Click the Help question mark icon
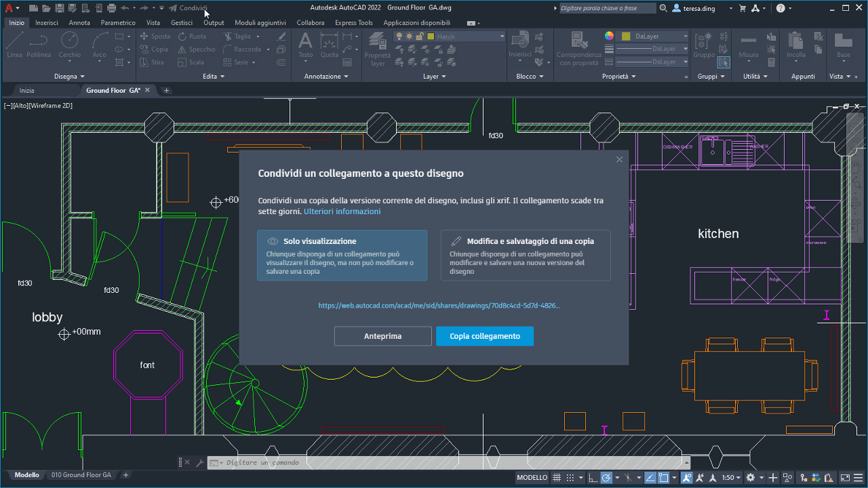Image resolution: width=868 pixels, height=488 pixels. tap(780, 8)
